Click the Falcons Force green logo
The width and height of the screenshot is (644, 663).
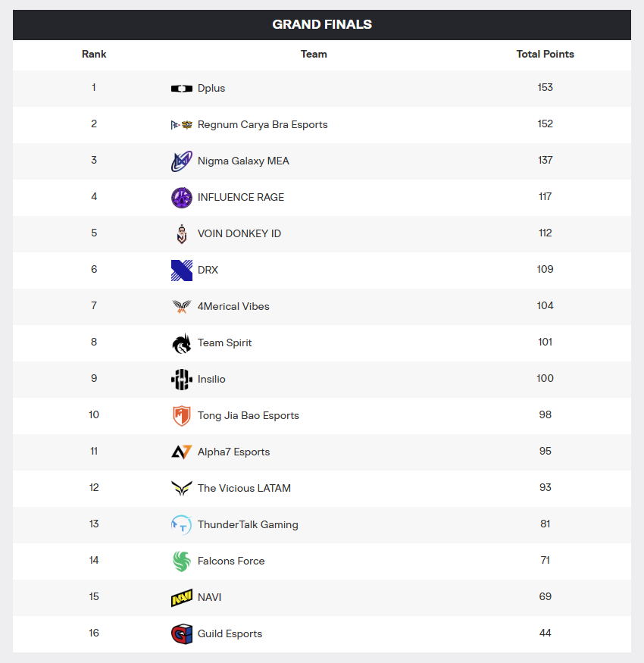(182, 561)
